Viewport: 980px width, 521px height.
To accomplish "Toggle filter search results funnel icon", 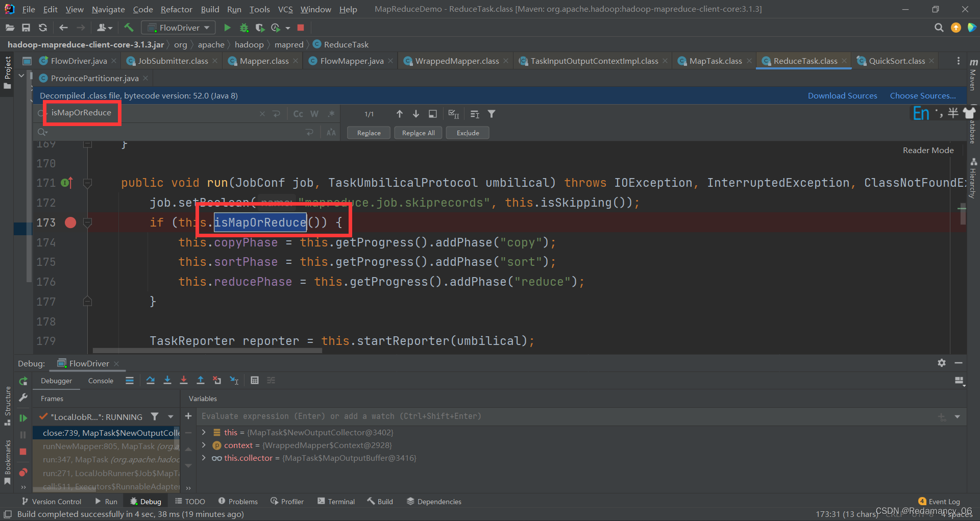I will [492, 114].
